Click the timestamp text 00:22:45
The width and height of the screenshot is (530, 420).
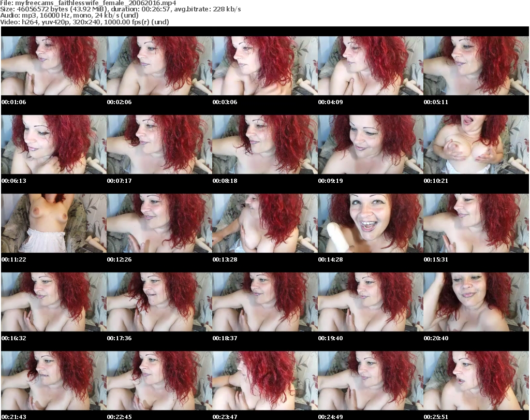tap(120, 417)
